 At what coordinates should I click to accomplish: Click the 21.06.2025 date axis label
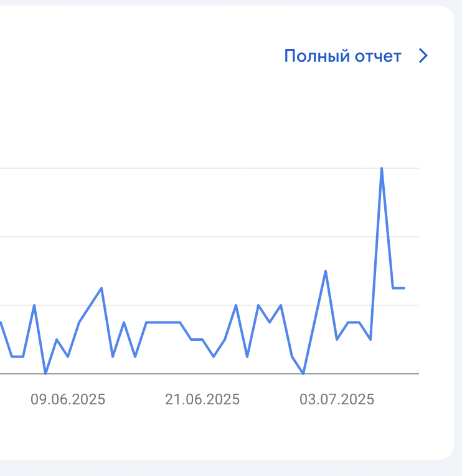[202, 399]
